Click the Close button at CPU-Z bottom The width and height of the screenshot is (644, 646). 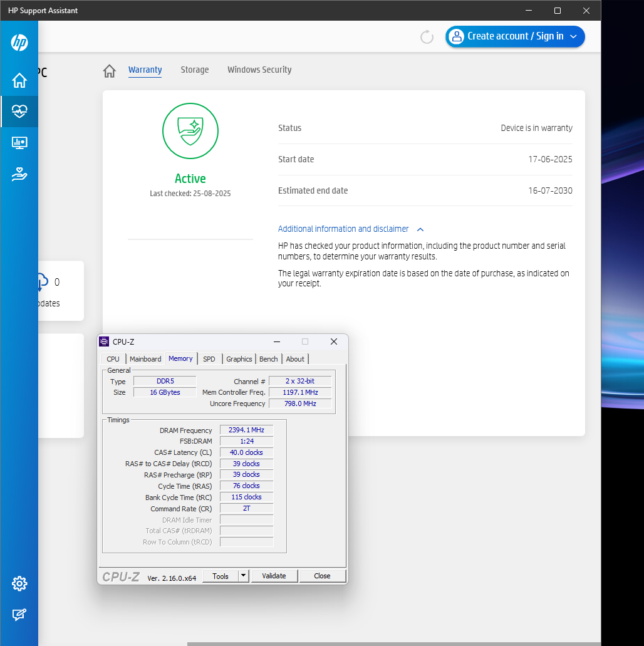[x=322, y=576]
